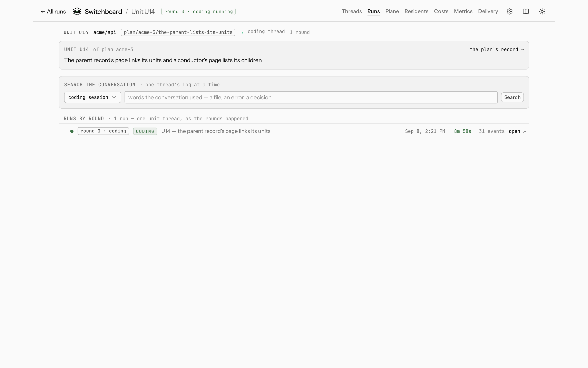The height and width of the screenshot is (368, 588).
Task: Go to the Costs tab
Action: (x=441, y=11)
